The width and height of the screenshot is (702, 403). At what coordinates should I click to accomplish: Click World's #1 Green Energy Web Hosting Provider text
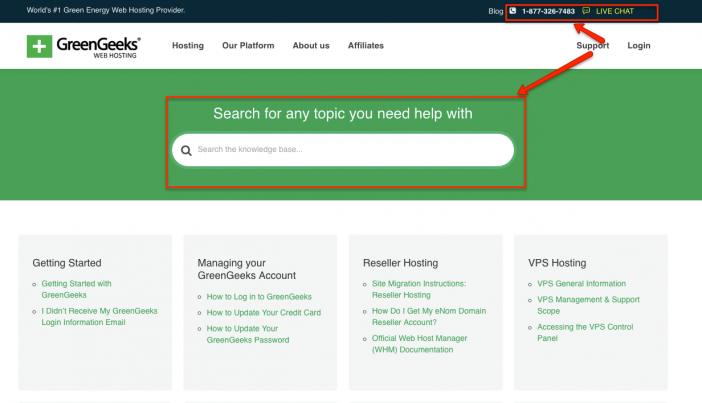tap(106, 10)
